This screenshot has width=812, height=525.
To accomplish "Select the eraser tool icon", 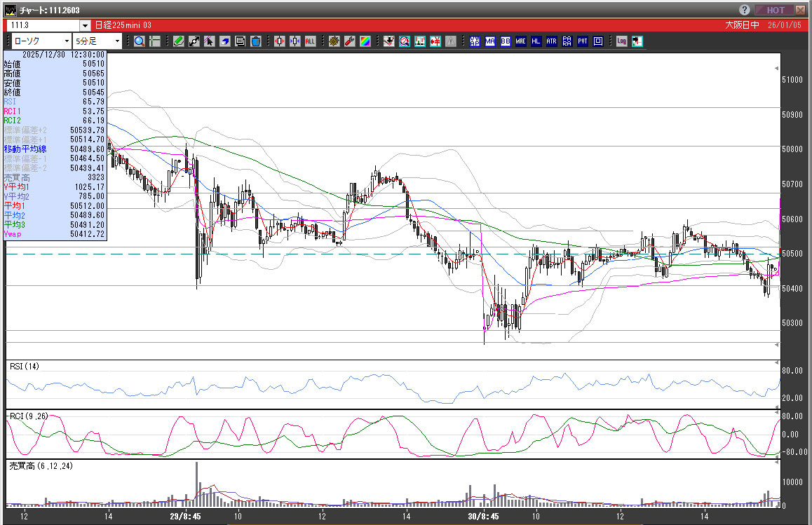I will point(225,41).
